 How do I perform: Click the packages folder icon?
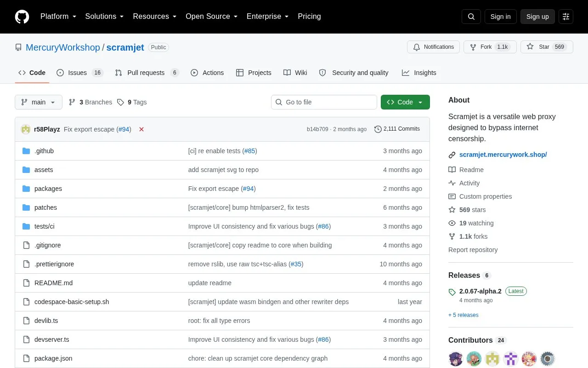26,189
